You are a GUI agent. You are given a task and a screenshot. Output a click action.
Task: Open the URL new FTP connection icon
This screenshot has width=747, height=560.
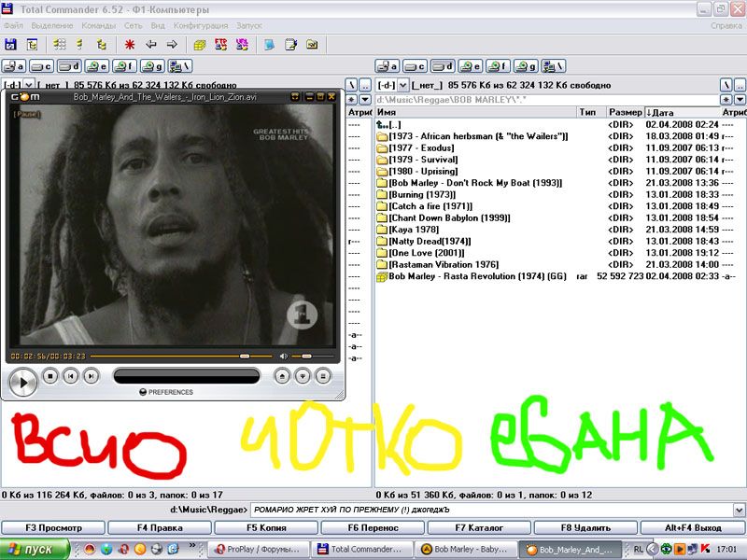click(242, 45)
